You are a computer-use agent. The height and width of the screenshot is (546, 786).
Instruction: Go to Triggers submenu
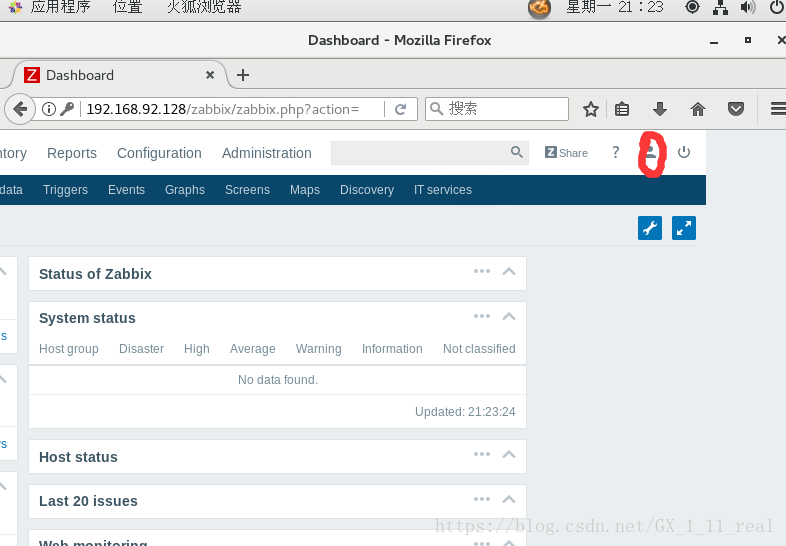pos(65,190)
